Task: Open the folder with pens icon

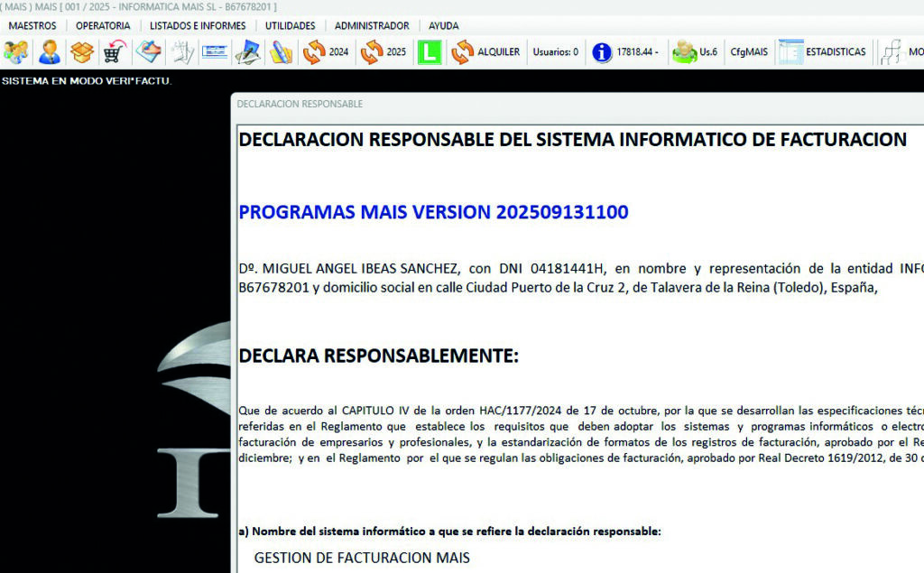Action: coord(281,52)
